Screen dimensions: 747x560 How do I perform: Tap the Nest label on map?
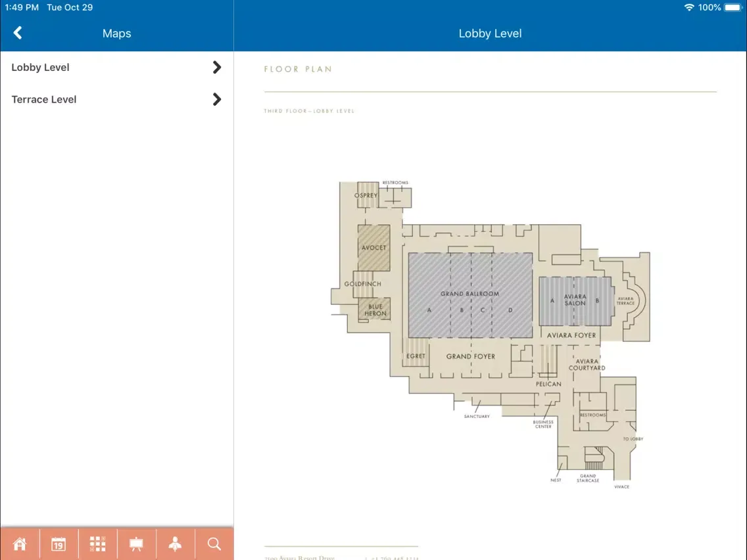(x=556, y=480)
